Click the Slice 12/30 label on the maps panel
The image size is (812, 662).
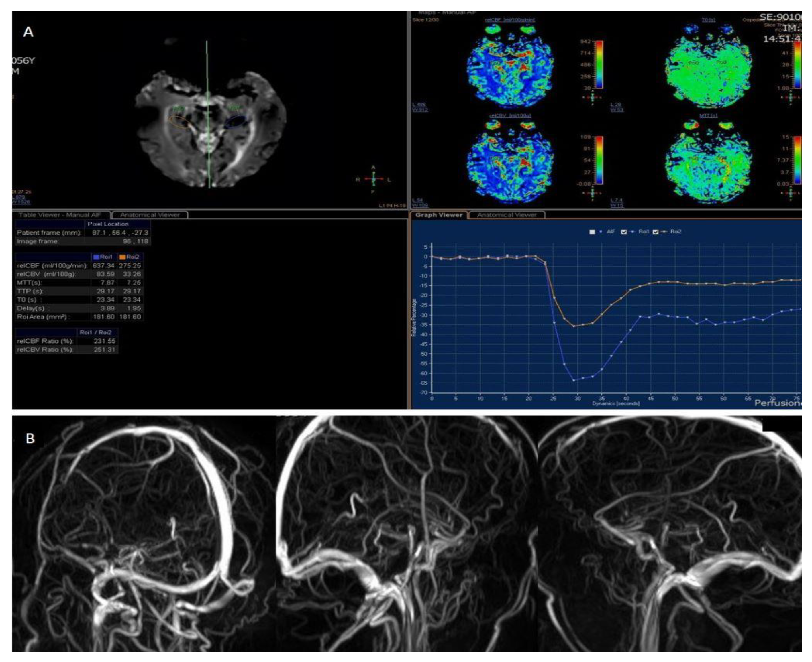click(425, 20)
